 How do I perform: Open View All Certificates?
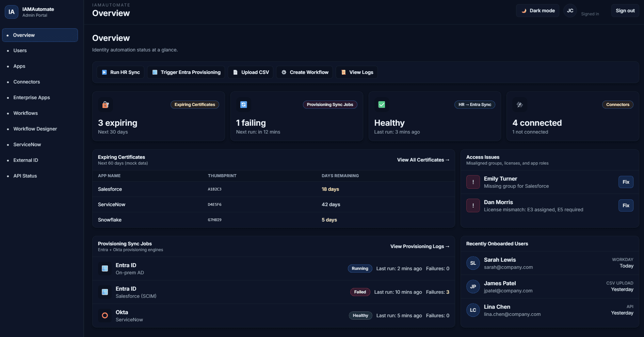[x=423, y=160]
